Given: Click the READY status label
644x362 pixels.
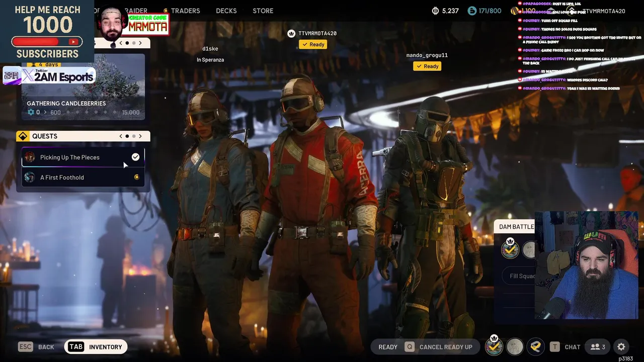Looking at the screenshot, I should click(x=388, y=347).
